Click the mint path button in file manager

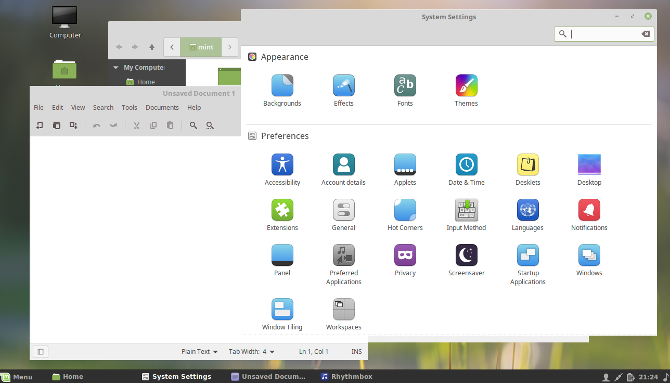[201, 47]
